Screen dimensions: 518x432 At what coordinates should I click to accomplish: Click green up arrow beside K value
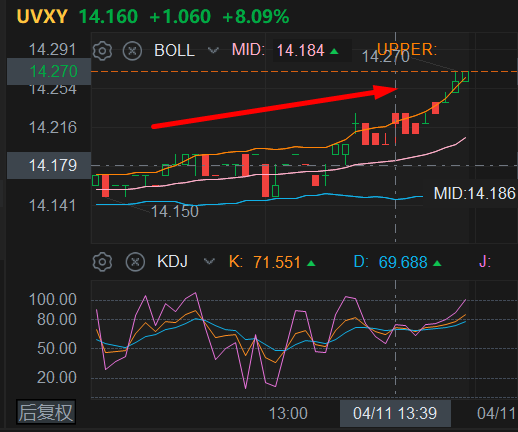(x=311, y=263)
